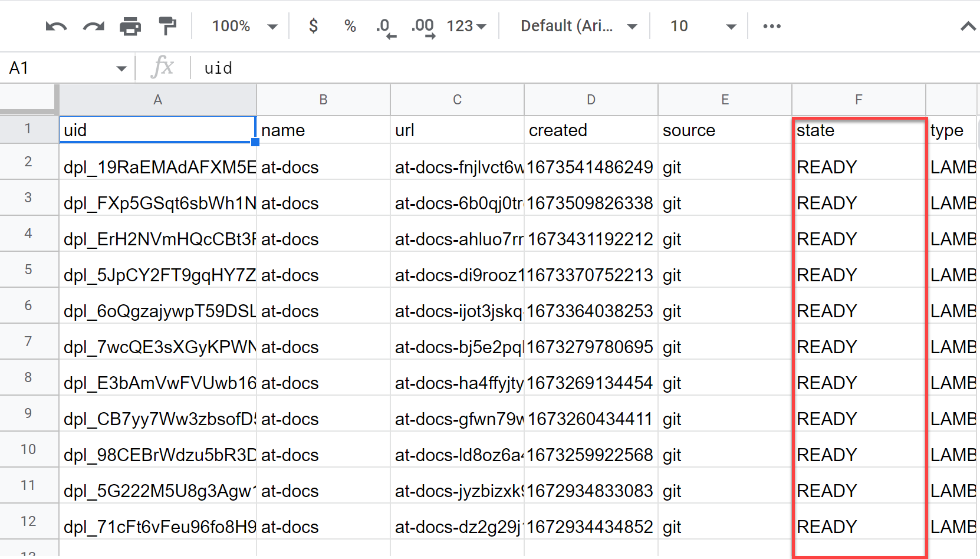Screen dimensions: 980x559
Task: Format as currency with dollar icon
Action: (314, 27)
